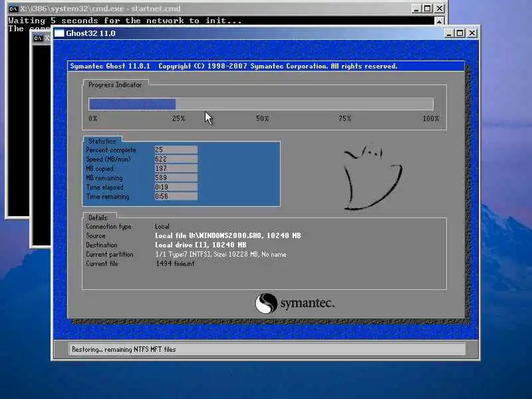Screen dimensions: 532x399
Task: Click the Ghost32 11.0 window title icon
Action: tap(59, 33)
